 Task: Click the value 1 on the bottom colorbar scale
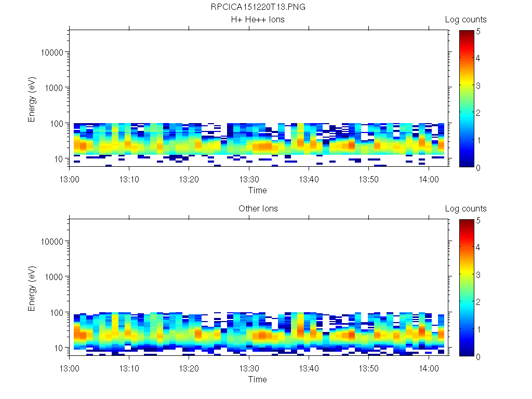point(478,329)
